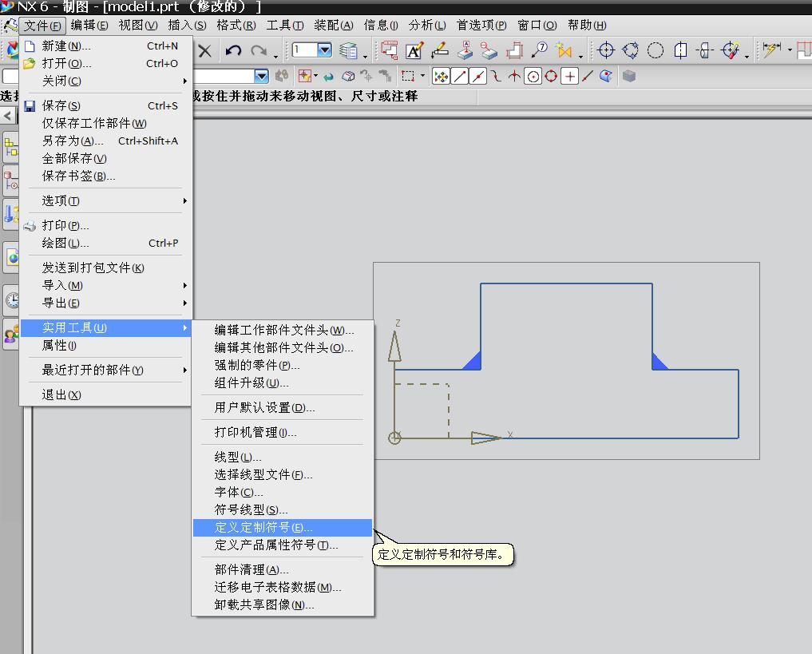Open the 视图(V) menu
Viewport: 812px width, 654px height.
coord(138,26)
